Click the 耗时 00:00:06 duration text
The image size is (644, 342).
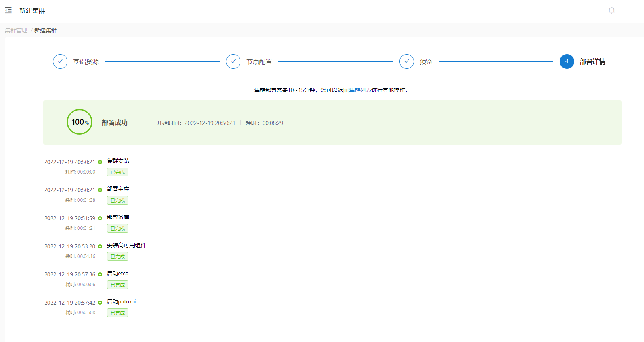pos(80,284)
